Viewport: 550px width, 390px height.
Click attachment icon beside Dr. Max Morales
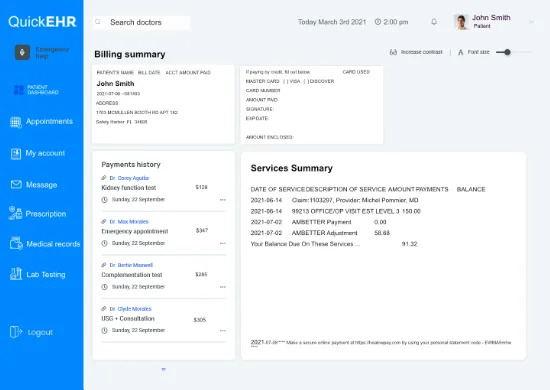coord(104,221)
